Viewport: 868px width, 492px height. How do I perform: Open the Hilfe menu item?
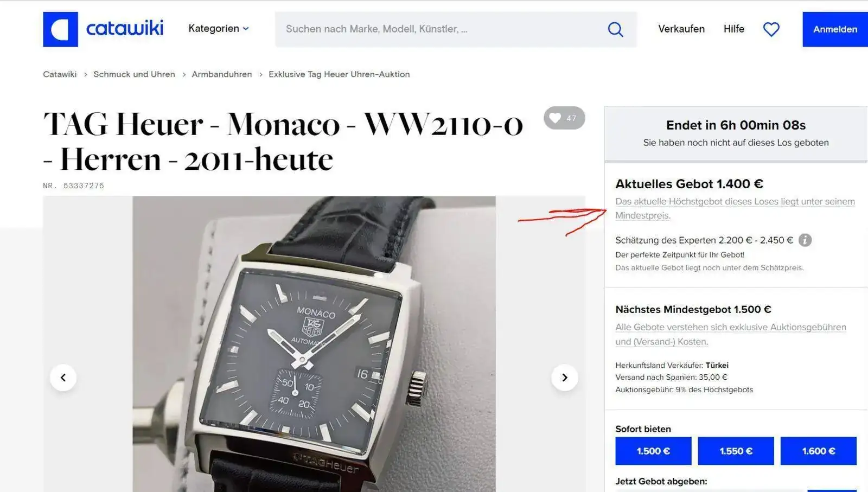(733, 29)
